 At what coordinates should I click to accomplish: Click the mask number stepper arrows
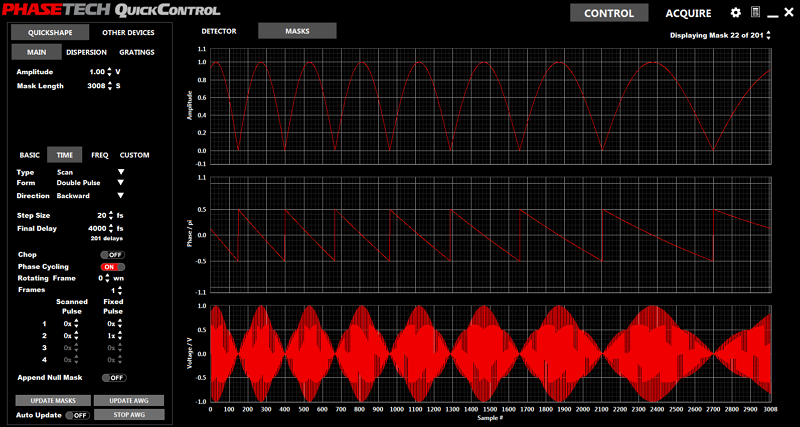[769, 36]
